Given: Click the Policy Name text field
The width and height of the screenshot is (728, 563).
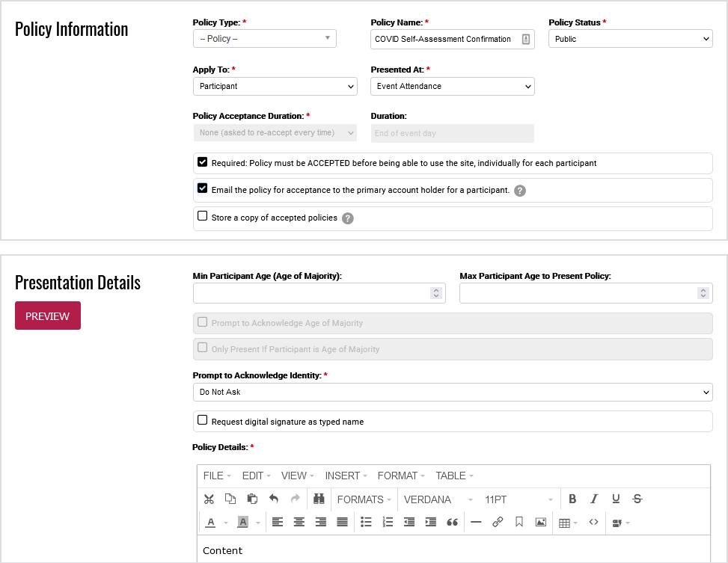Looking at the screenshot, I should click(444, 39).
